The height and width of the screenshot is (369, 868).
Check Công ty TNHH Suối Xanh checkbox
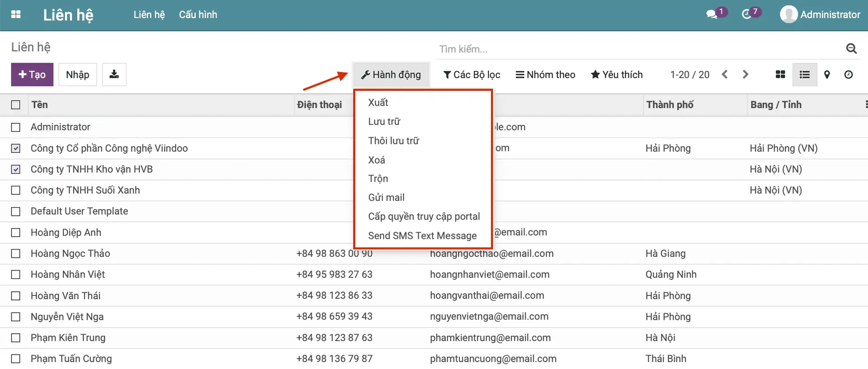coord(16,190)
